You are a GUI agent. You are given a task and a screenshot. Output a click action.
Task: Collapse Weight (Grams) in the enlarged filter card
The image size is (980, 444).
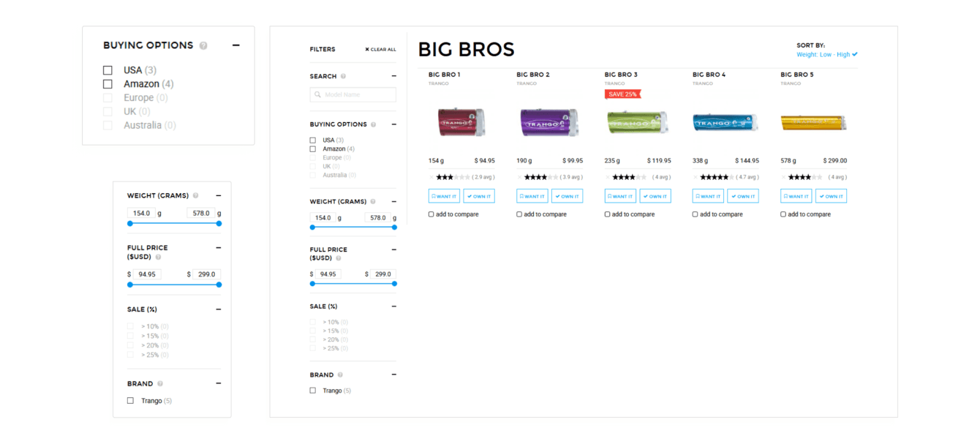pos(219,196)
